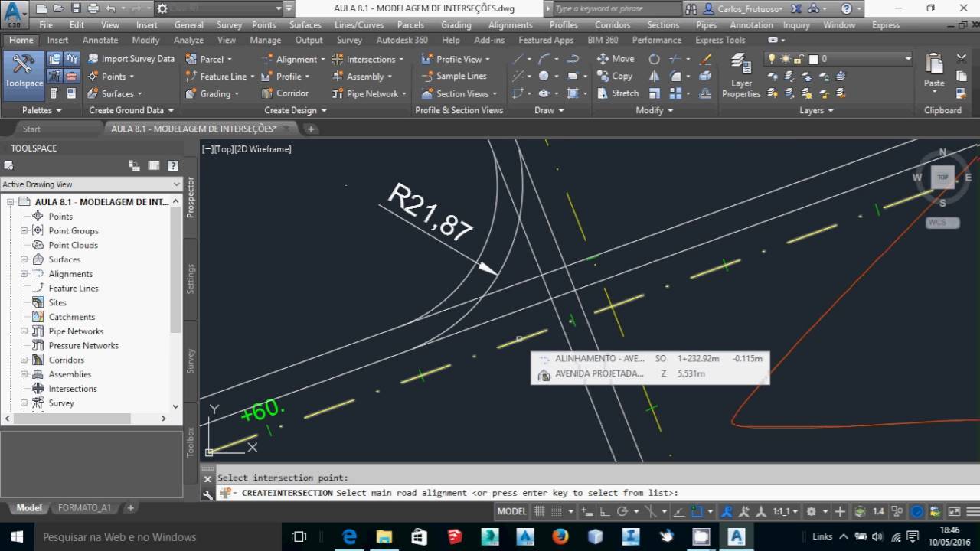The image size is (980, 551).
Task: Select the Circle tool in Draw
Action: (x=544, y=76)
